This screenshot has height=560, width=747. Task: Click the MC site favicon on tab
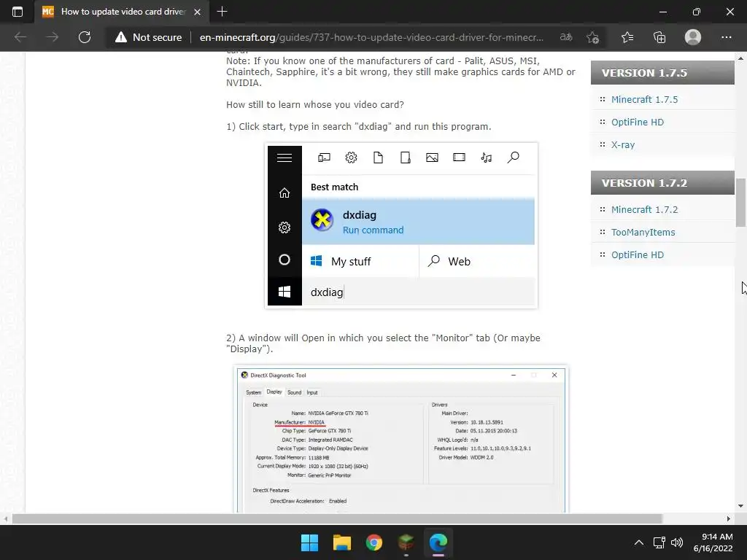(x=48, y=12)
